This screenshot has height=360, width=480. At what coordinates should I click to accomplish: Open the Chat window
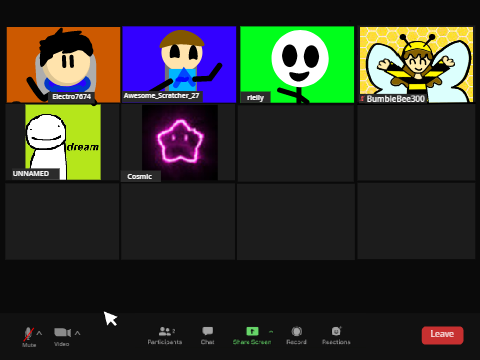(x=207, y=335)
